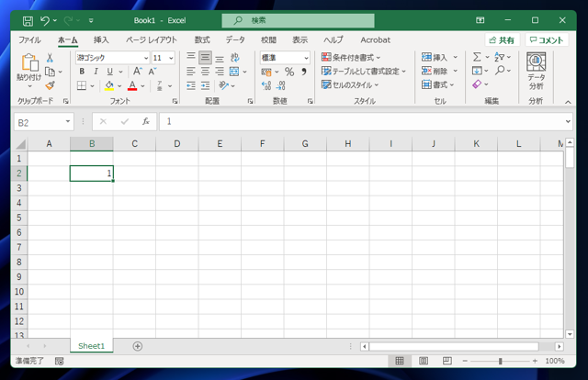Click the Format Painter brush icon
The height and width of the screenshot is (380, 588).
(x=50, y=85)
